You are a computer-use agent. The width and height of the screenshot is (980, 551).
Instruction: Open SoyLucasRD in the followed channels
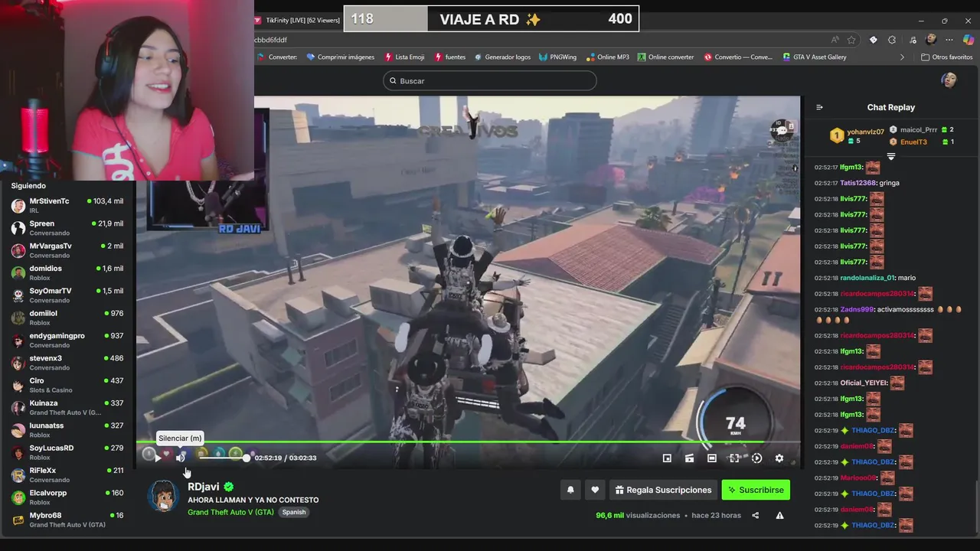click(67, 452)
